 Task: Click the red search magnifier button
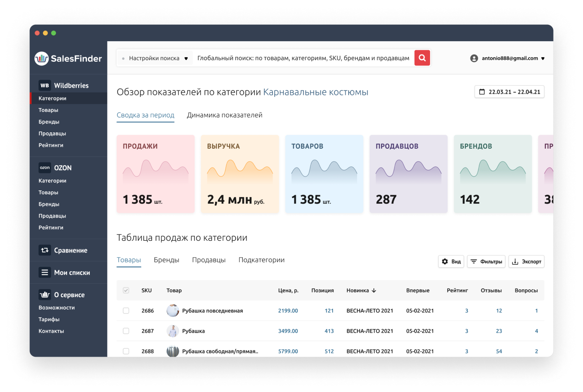422,58
